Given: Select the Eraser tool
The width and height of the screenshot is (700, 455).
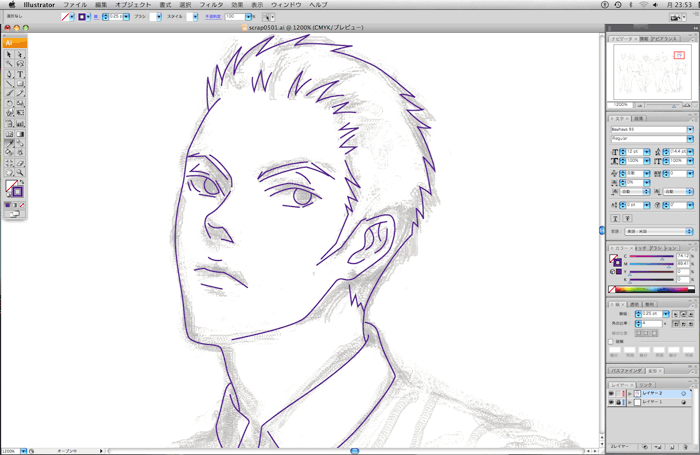Looking at the screenshot, I should pos(20,163).
